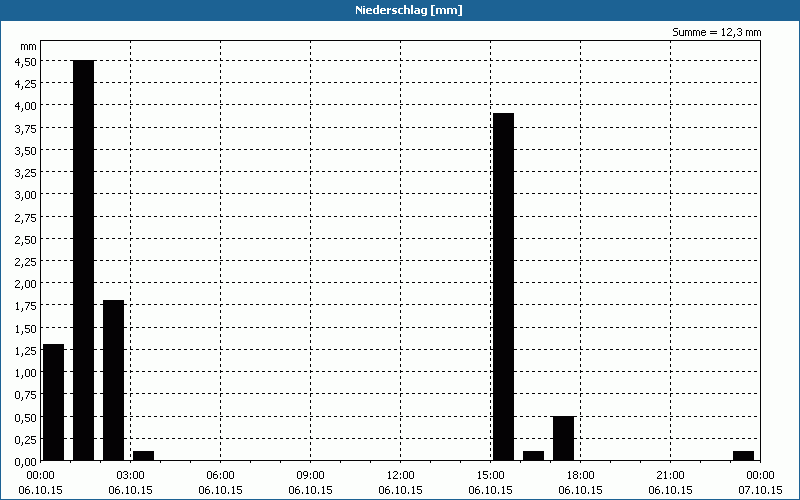Click the 0,25 y-axis label

point(26,439)
